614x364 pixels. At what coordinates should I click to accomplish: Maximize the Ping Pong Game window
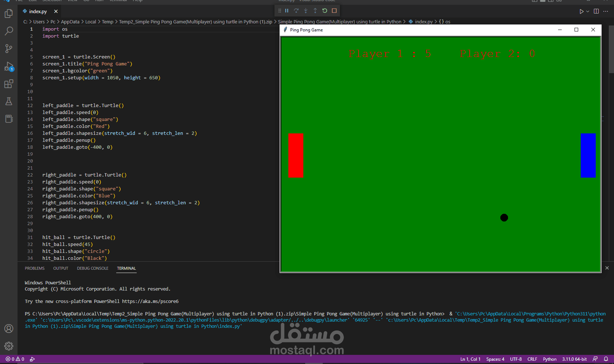(576, 30)
